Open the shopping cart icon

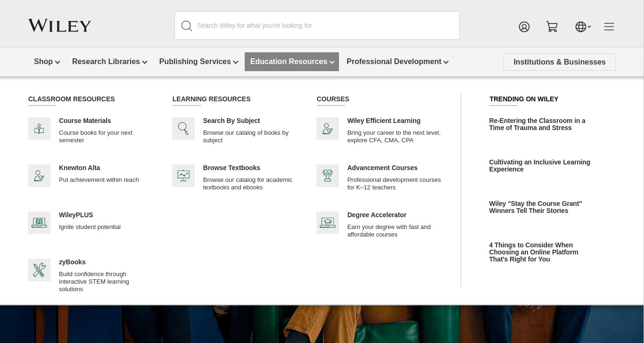coord(552,27)
